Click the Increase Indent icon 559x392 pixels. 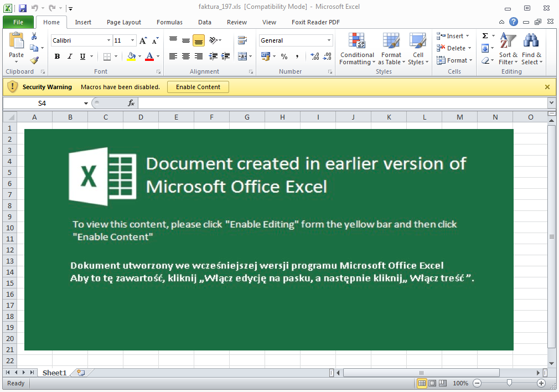[226, 56]
